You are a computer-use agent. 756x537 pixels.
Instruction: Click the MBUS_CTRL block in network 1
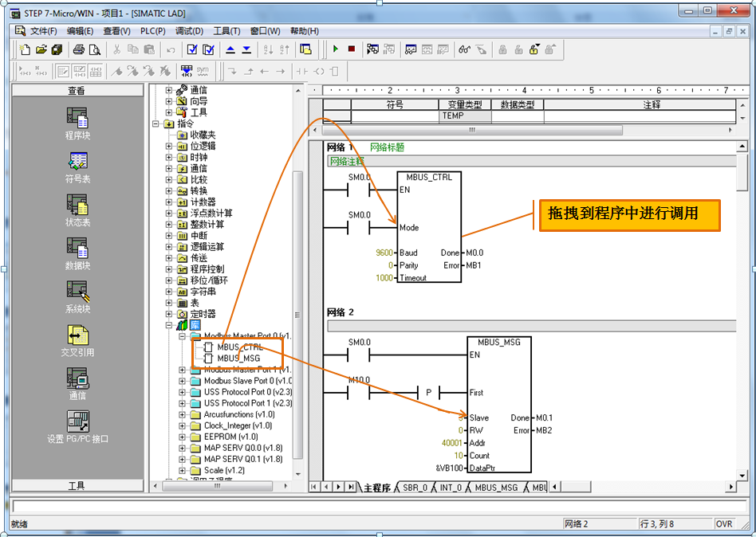(429, 227)
